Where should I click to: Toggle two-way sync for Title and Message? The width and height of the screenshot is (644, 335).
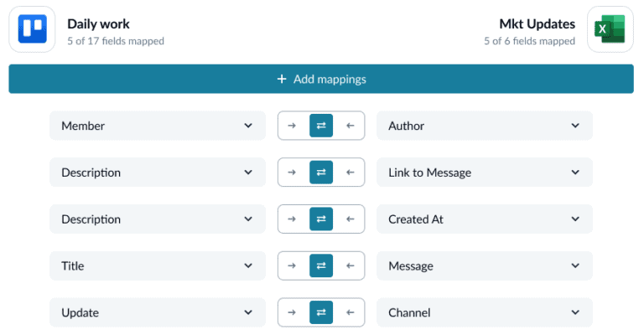coord(321,266)
